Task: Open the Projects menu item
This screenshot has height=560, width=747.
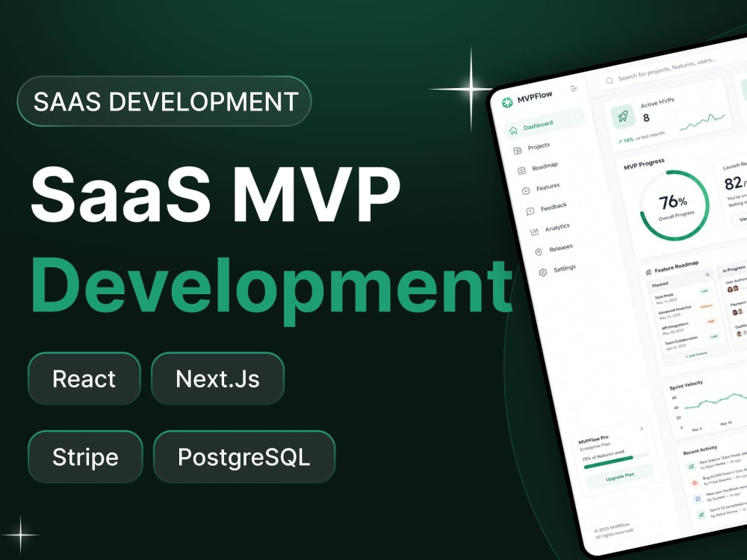Action: coord(539,146)
